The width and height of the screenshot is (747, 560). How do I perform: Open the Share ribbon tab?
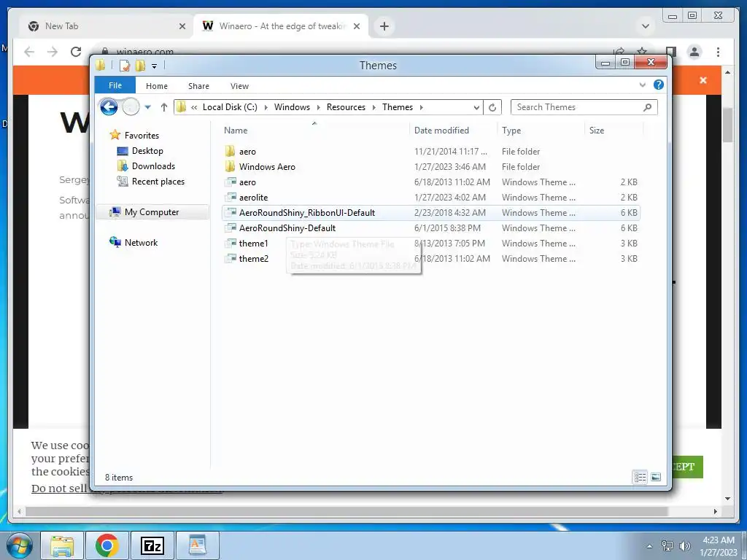click(x=198, y=86)
